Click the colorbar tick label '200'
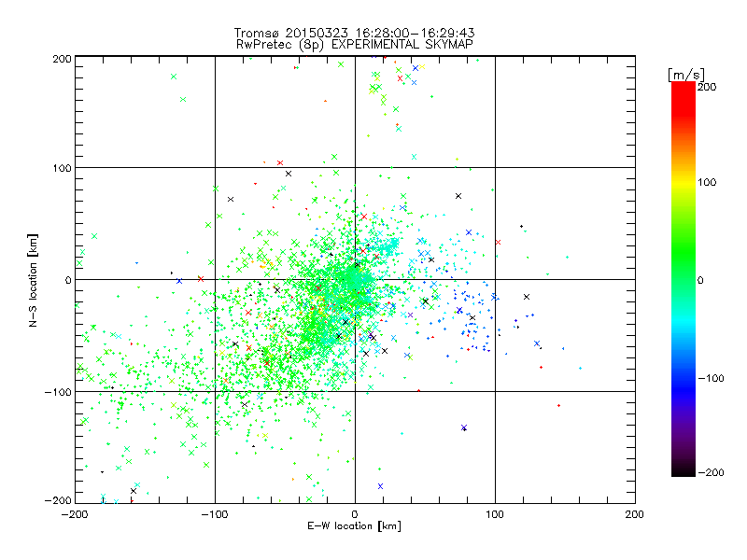 (707, 87)
